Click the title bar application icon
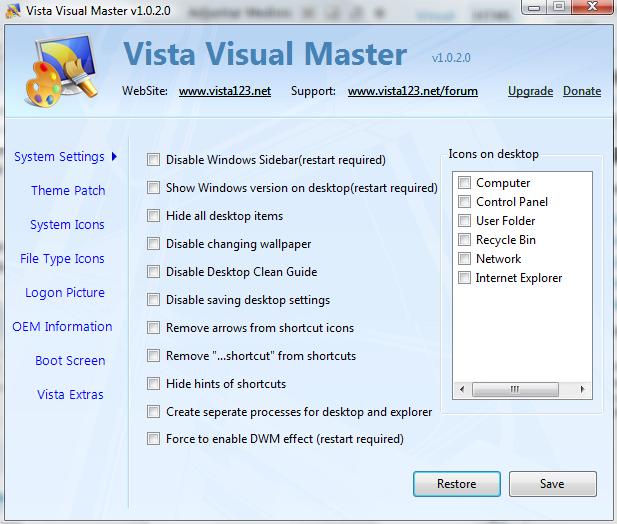 tap(13, 11)
